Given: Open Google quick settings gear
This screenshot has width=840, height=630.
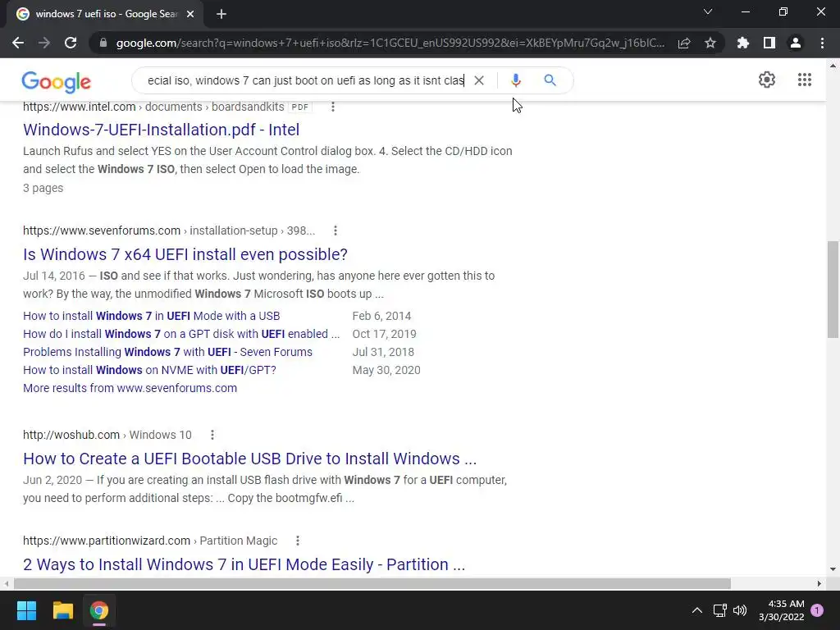Looking at the screenshot, I should 767,80.
